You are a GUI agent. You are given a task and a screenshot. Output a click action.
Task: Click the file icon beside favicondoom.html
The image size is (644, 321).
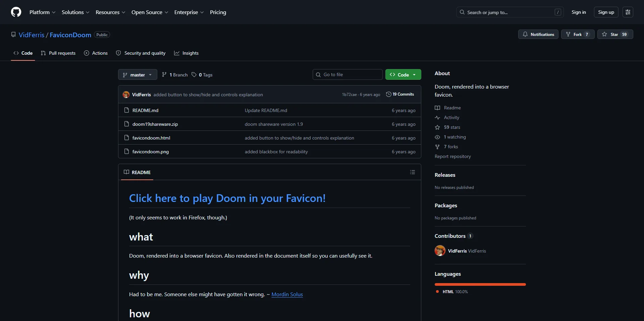(126, 138)
